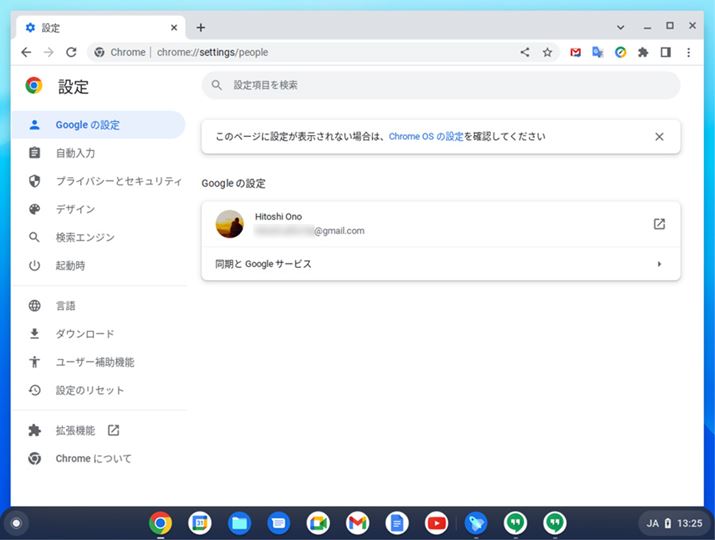The width and height of the screenshot is (715, 540).
Task: Click the Hitoshi Ono profile avatar
Action: (229, 224)
